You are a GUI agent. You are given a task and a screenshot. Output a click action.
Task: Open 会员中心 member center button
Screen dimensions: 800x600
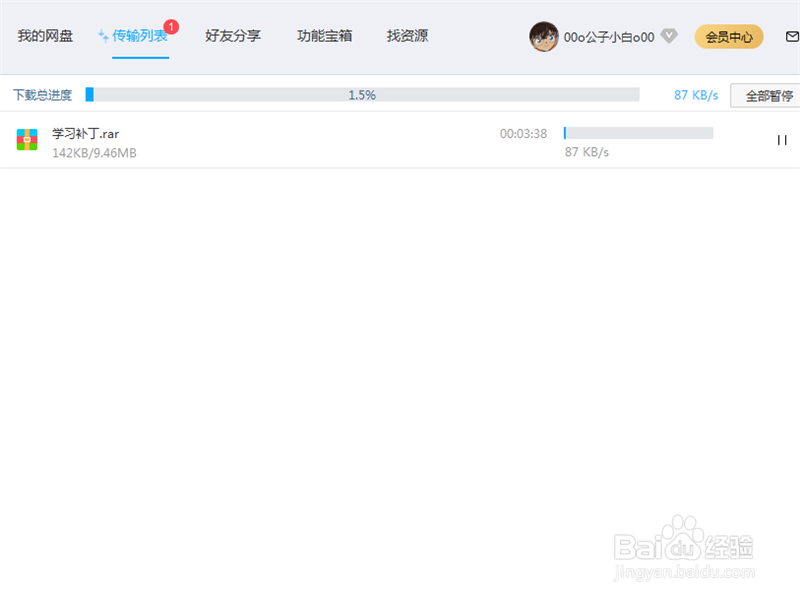pyautogui.click(x=729, y=37)
